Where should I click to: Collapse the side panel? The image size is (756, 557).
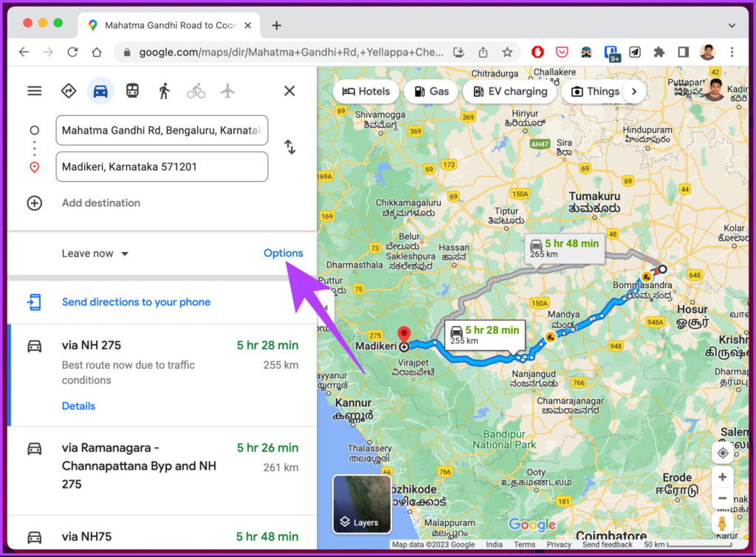click(x=325, y=307)
